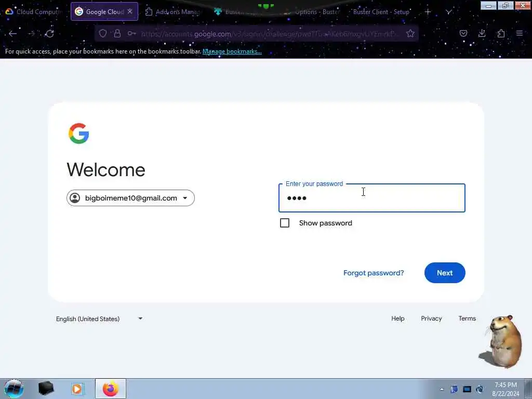Viewport: 532px width, 399px height.
Task: Open the Manage bookmarks link
Action: [232, 51]
